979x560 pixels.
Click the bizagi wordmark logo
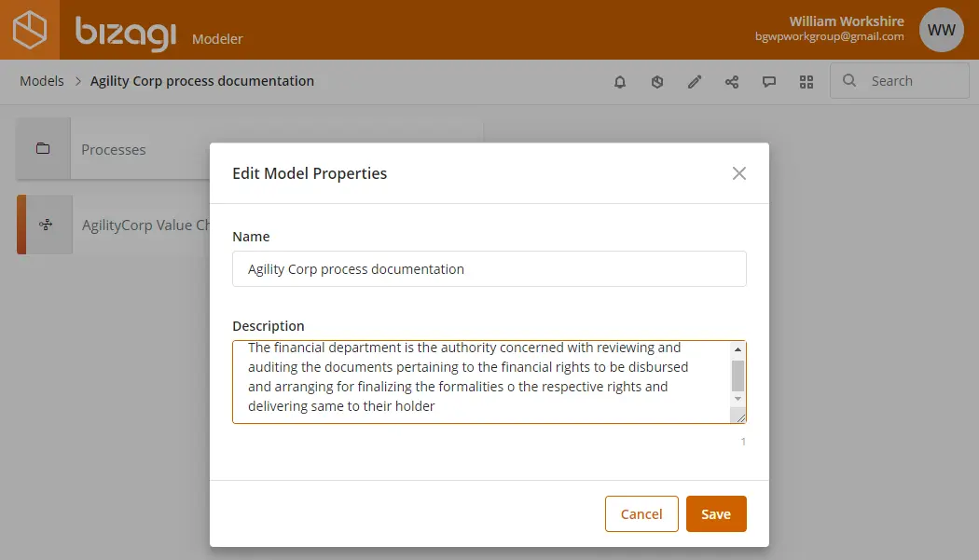pos(126,34)
